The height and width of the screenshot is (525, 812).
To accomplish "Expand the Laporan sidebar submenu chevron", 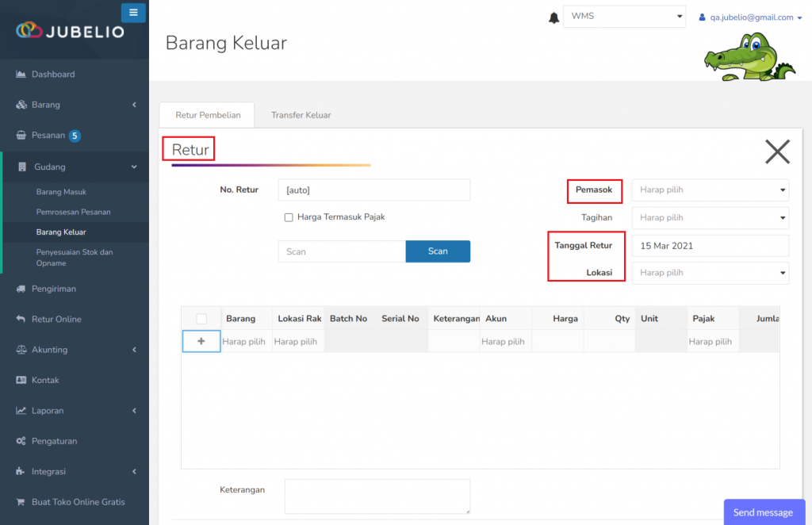I will point(134,411).
